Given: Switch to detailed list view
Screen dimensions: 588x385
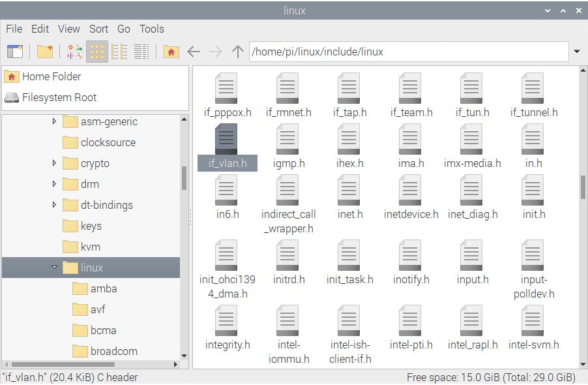Looking at the screenshot, I should [x=141, y=52].
